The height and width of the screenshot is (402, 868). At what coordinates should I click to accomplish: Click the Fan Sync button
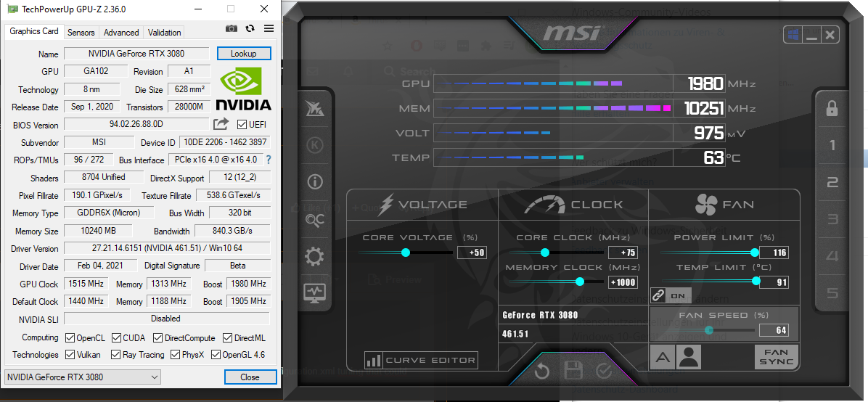(x=776, y=357)
